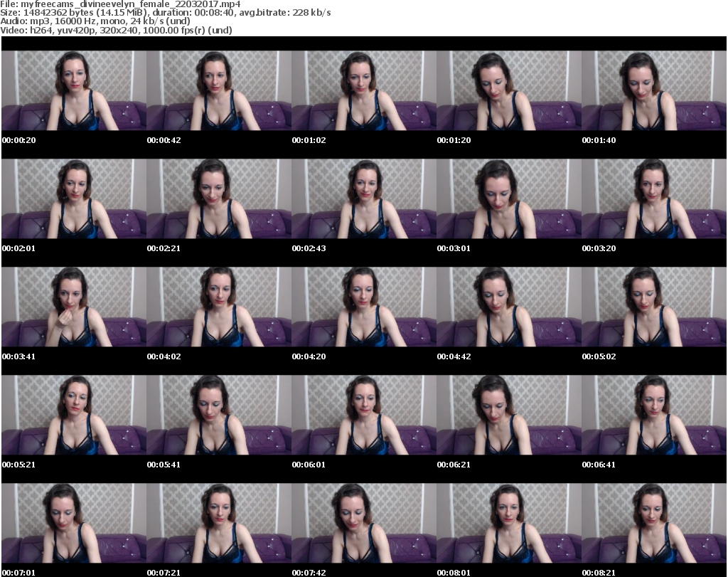Select the thumbnail above timestamp 00:02:21
Screen dimensions: 728x577
[x=219, y=198]
